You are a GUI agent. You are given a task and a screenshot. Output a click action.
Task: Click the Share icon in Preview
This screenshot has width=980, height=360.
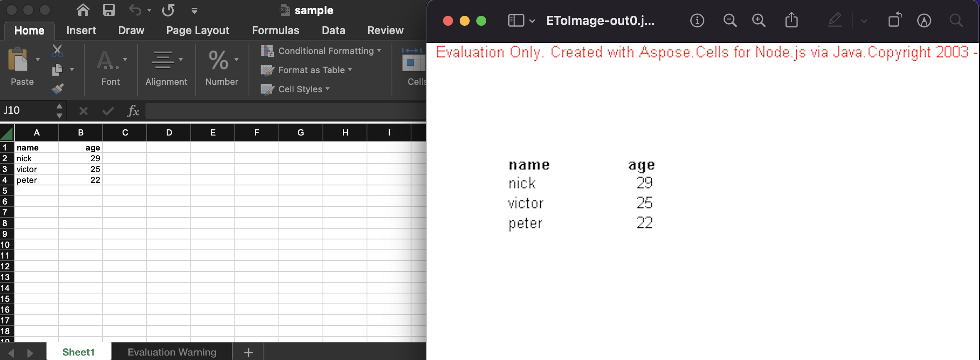[791, 20]
